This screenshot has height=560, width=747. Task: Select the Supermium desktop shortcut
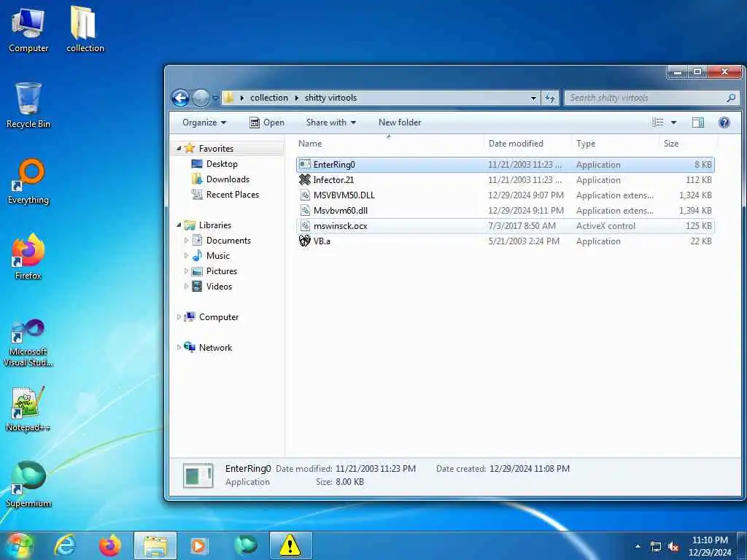click(x=28, y=485)
